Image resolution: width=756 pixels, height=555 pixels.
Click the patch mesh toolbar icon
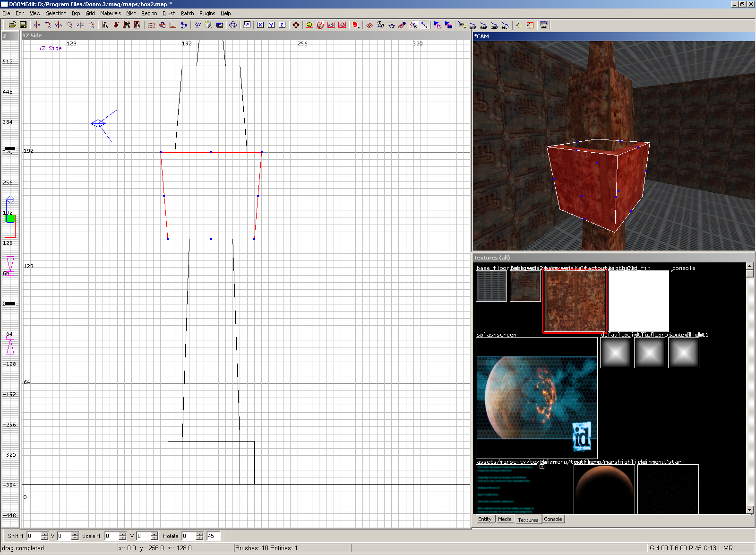coord(369,25)
